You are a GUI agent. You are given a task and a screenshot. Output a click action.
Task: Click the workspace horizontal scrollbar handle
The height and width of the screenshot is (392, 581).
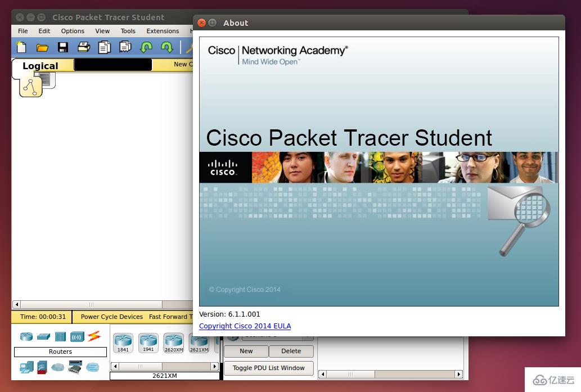coord(91,305)
